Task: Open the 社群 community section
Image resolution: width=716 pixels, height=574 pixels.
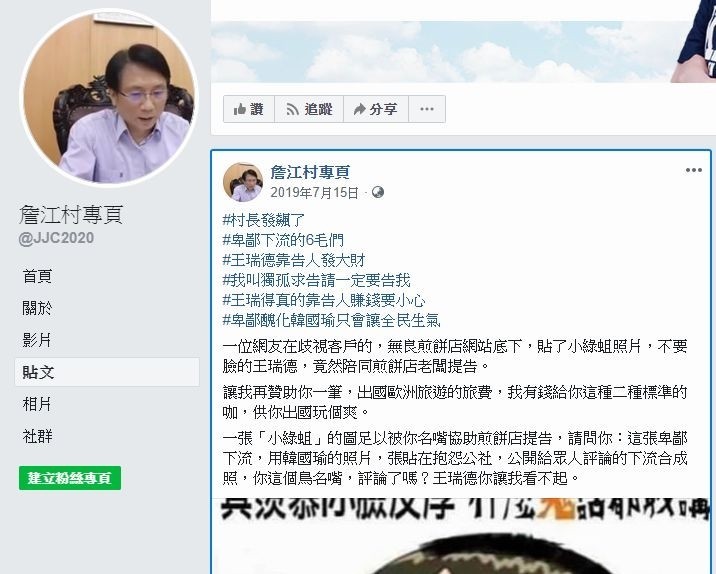Action: [37, 437]
